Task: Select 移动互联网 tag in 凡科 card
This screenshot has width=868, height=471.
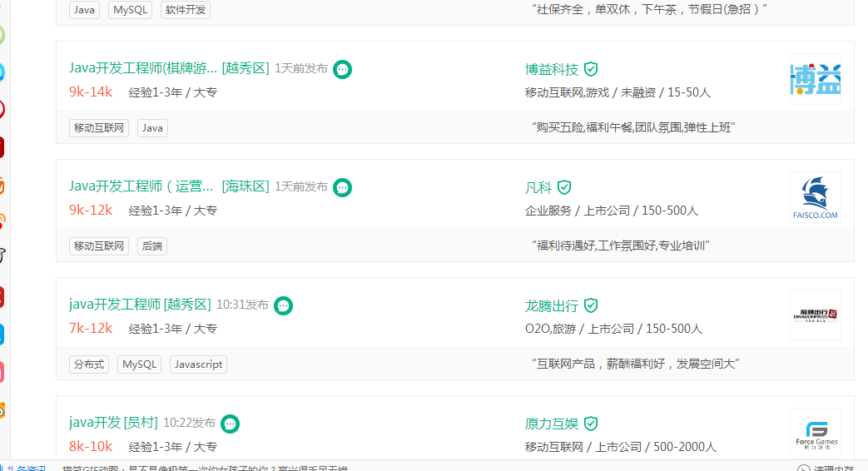Action: (x=99, y=246)
